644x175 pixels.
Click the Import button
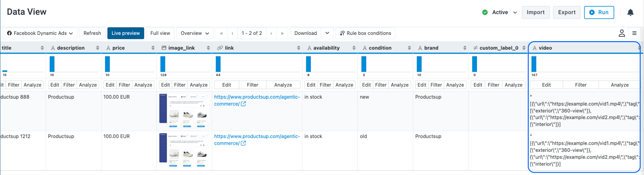[536, 13]
